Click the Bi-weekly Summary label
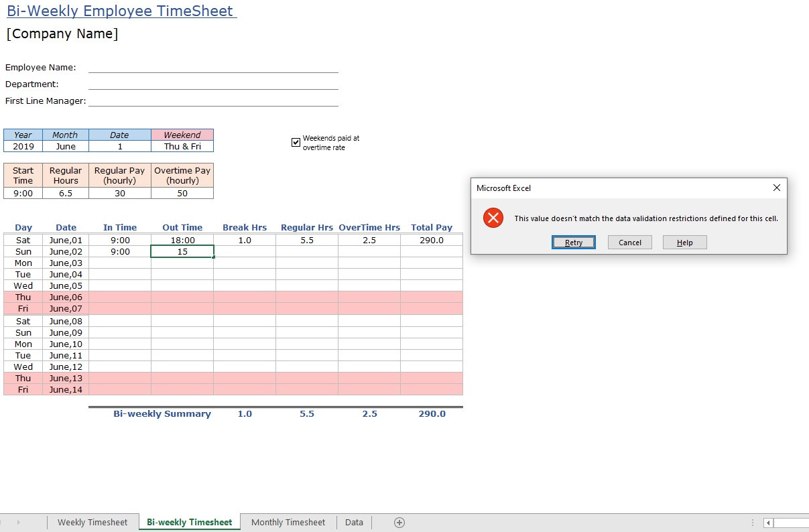Image resolution: width=809 pixels, height=532 pixels. [x=162, y=413]
